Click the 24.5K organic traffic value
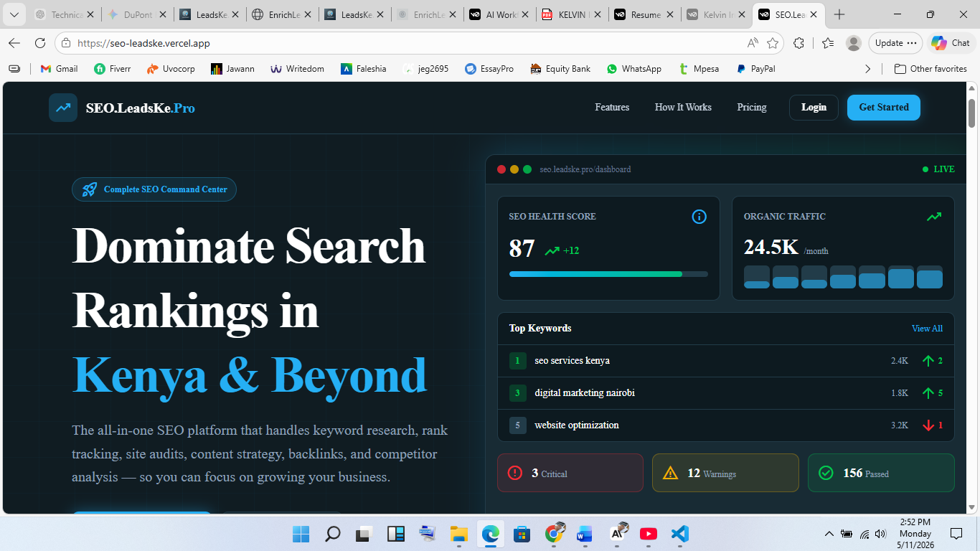This screenshot has width=980, height=551. click(x=771, y=248)
